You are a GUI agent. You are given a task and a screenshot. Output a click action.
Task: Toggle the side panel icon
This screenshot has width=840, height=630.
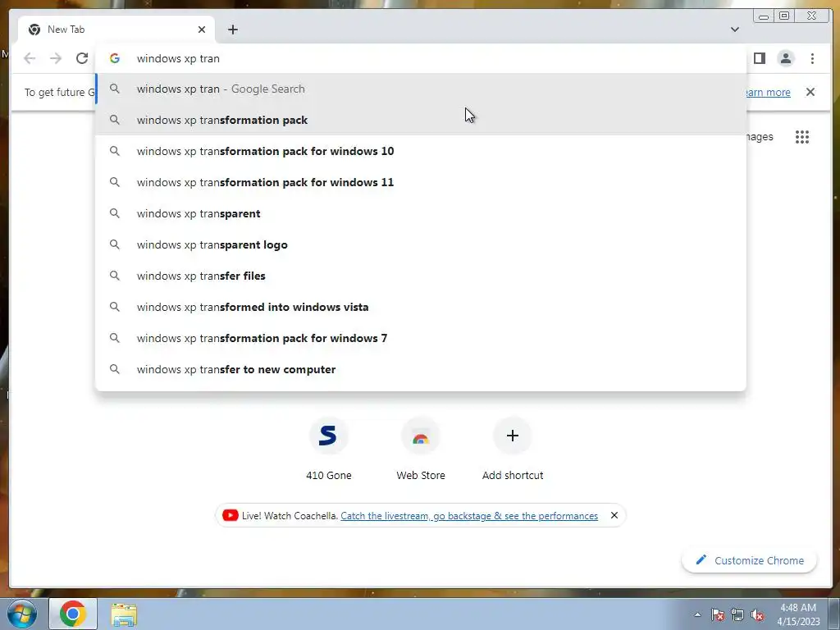coord(759,58)
